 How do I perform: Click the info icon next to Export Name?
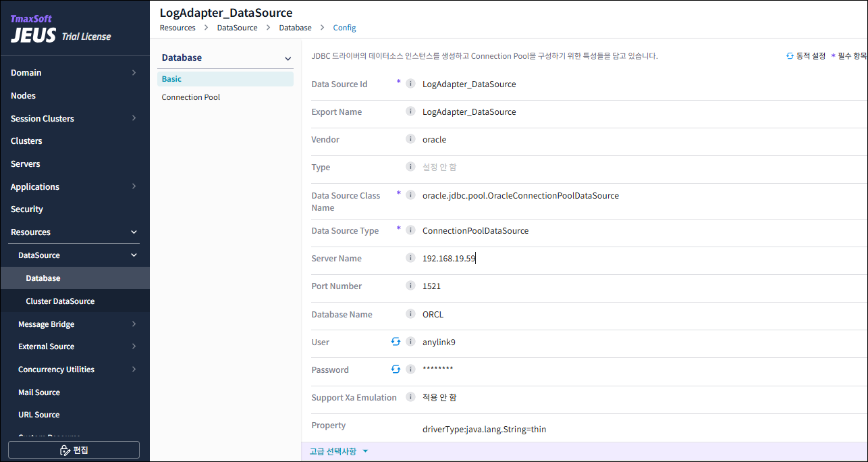coord(410,111)
